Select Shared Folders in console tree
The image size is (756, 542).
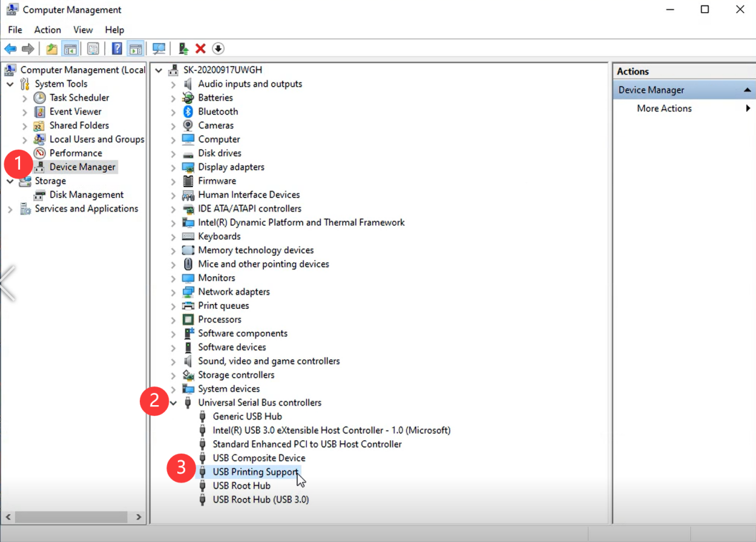(79, 125)
